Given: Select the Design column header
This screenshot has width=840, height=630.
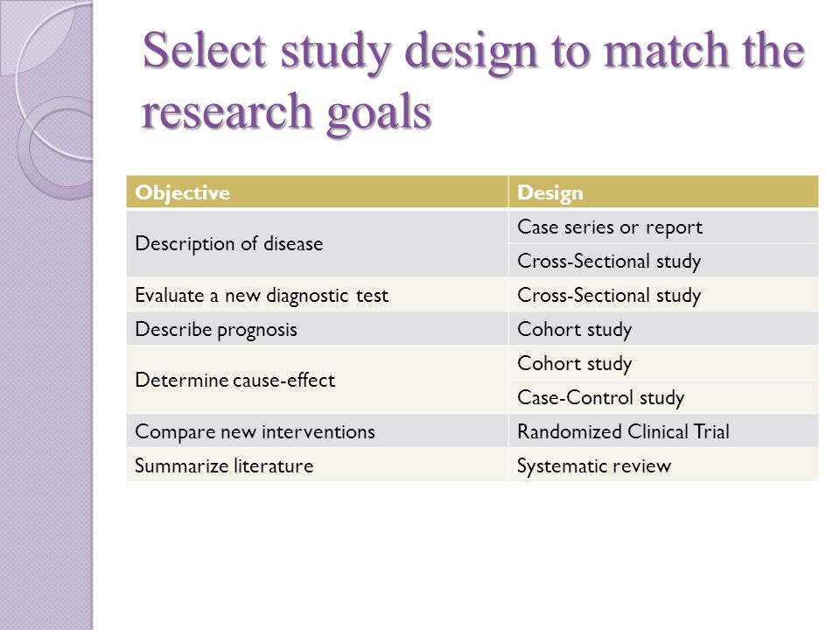Looking at the screenshot, I should click(663, 192).
